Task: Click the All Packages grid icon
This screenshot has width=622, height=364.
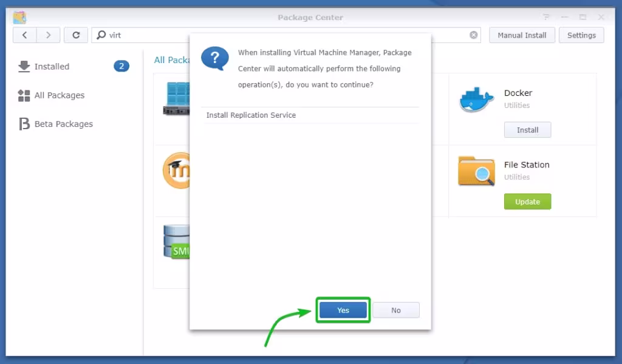Action: click(x=24, y=95)
